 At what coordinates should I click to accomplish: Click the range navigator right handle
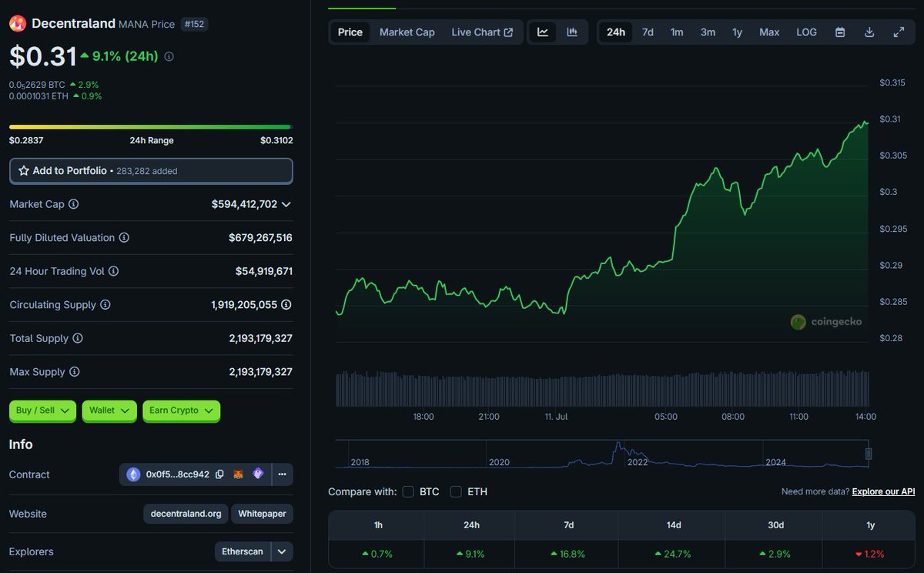869,454
